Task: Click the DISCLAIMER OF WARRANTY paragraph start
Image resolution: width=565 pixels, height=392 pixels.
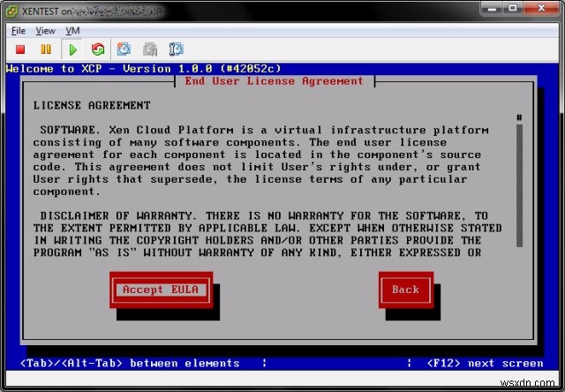Action: (x=118, y=215)
